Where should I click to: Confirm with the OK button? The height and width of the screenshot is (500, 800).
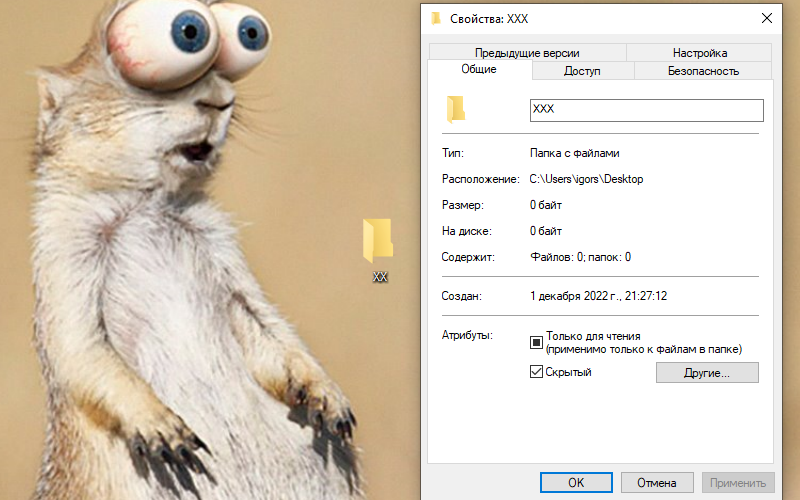pyautogui.click(x=576, y=482)
